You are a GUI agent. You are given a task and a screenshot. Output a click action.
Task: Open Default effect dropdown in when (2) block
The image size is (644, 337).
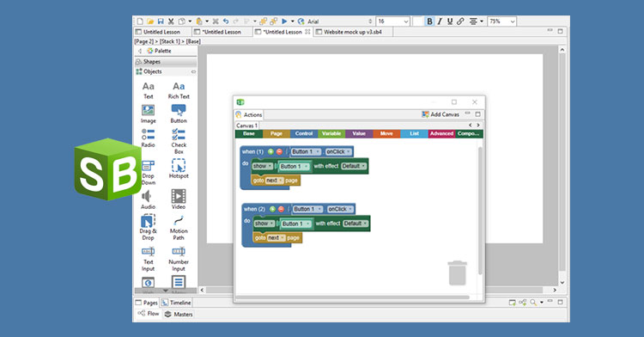pos(355,224)
